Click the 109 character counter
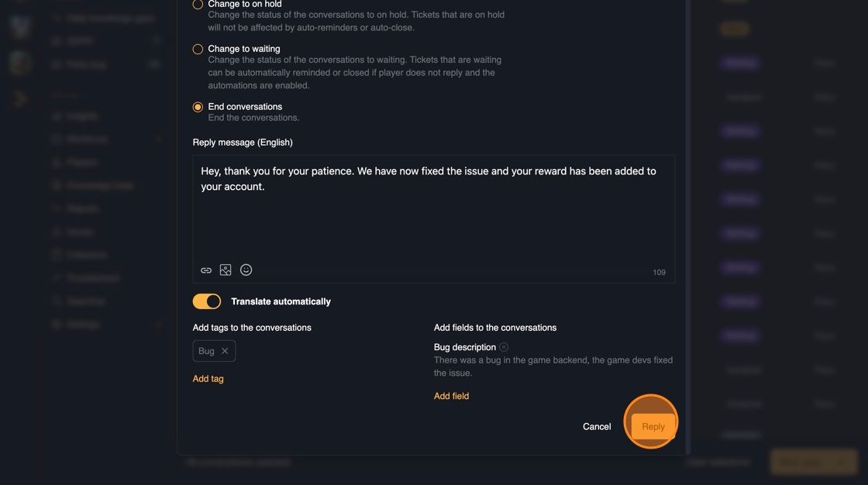This screenshot has width=868, height=485. [x=659, y=273]
